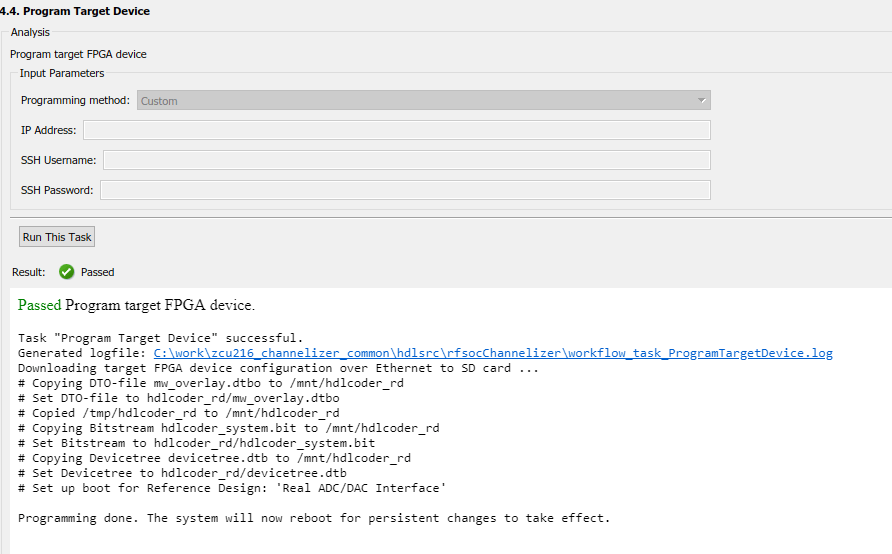Click the 'Programming done' message line
The height and width of the screenshot is (554, 892).
coord(313,518)
